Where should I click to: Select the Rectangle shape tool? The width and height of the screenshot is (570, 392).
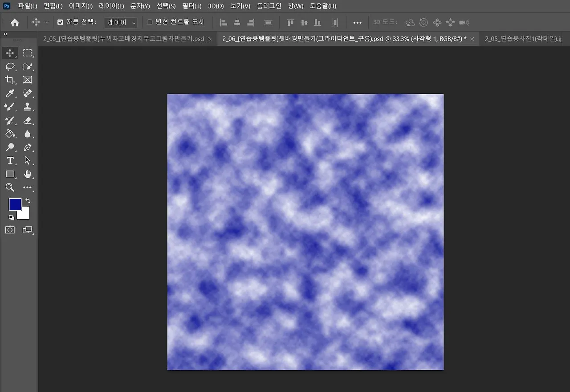pos(10,174)
